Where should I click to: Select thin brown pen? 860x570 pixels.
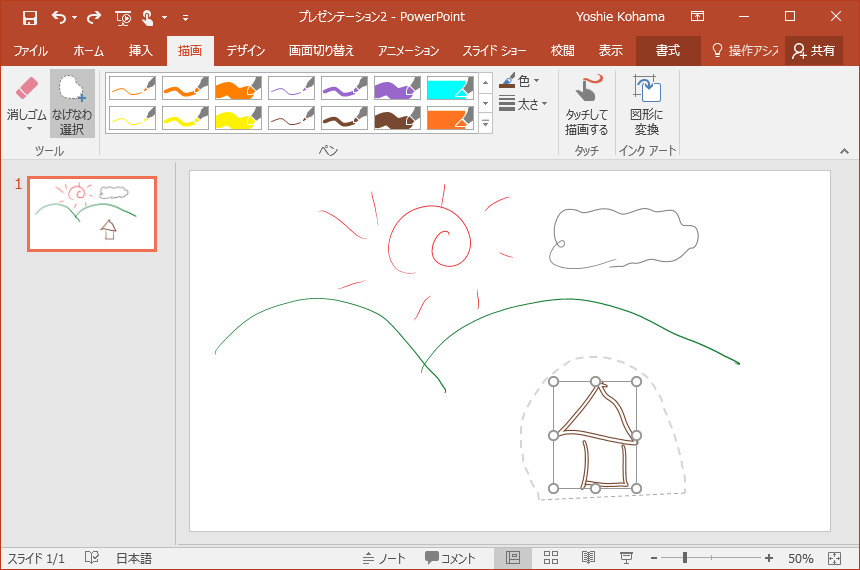tap(291, 118)
